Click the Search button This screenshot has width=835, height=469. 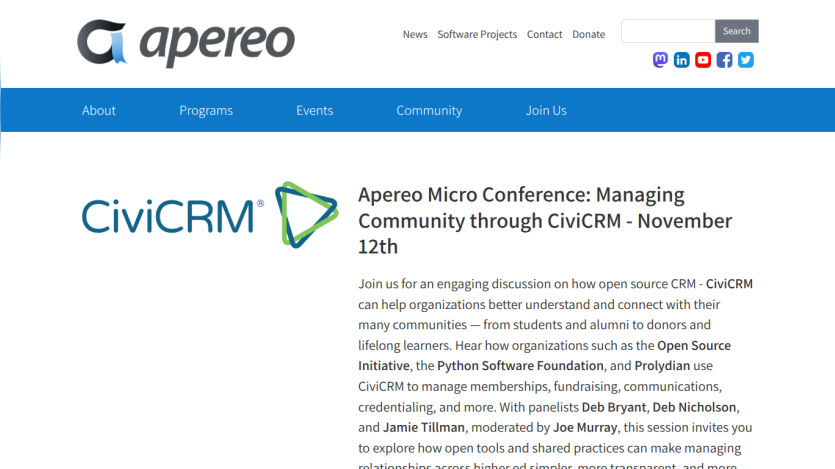point(736,31)
